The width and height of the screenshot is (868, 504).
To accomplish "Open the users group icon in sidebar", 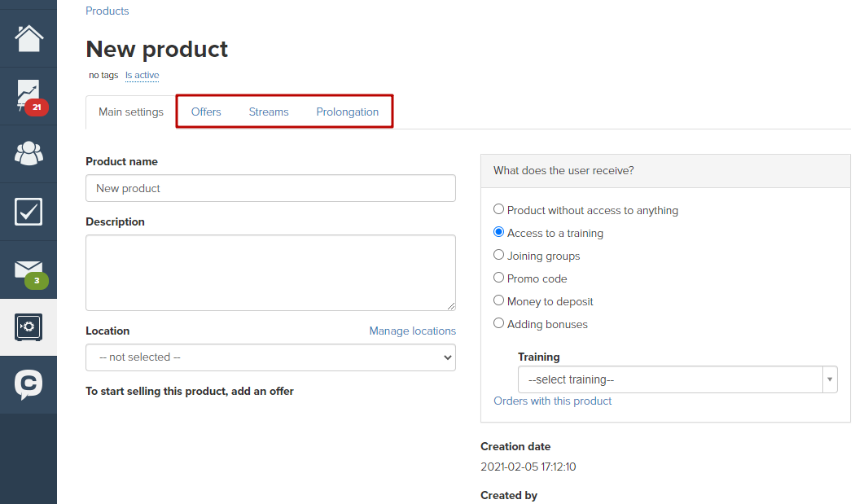I will tap(28, 154).
